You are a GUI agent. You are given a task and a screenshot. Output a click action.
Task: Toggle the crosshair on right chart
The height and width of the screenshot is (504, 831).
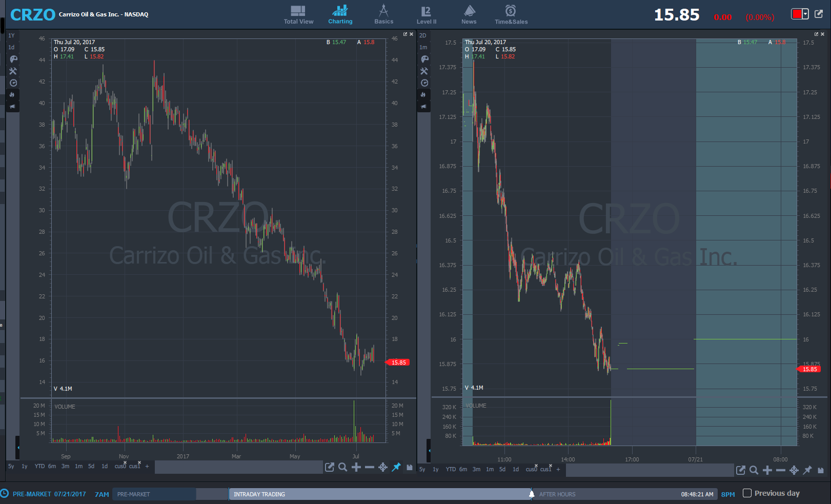click(x=794, y=470)
